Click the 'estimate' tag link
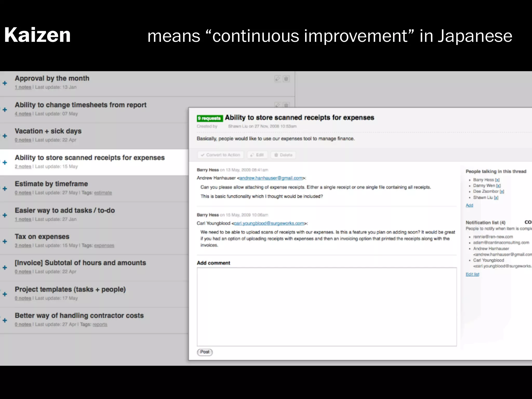Viewport: 532px width, 399px height. tap(103, 193)
